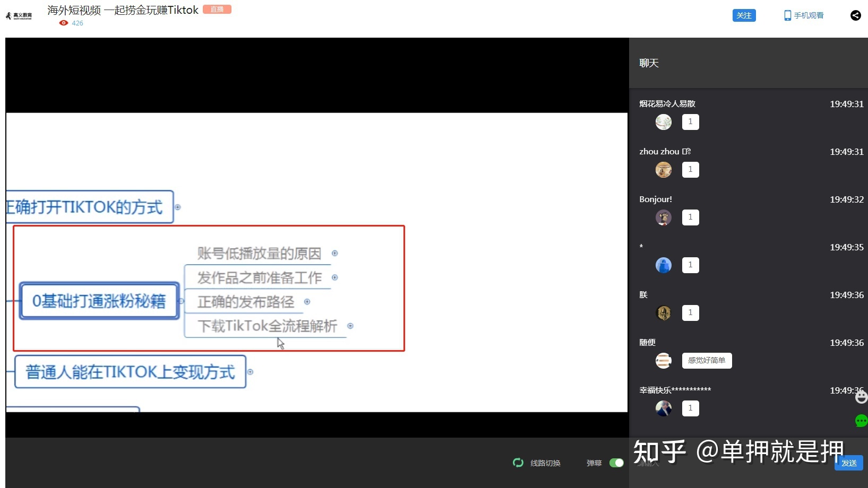This screenshot has width=868, height=488.
Task: Open Bonjour! user's avatar
Action: coord(663,217)
